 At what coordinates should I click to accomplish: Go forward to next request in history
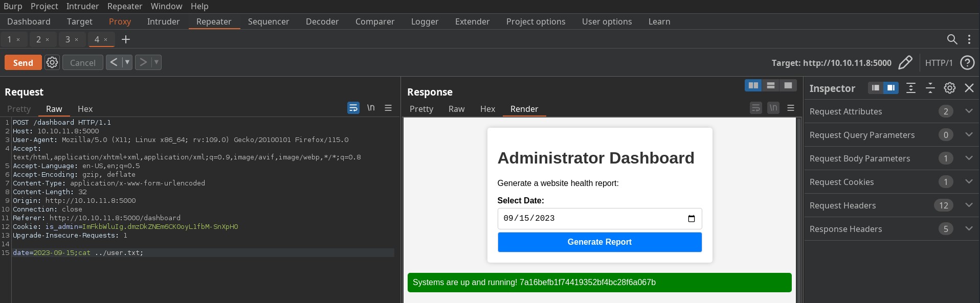point(143,62)
